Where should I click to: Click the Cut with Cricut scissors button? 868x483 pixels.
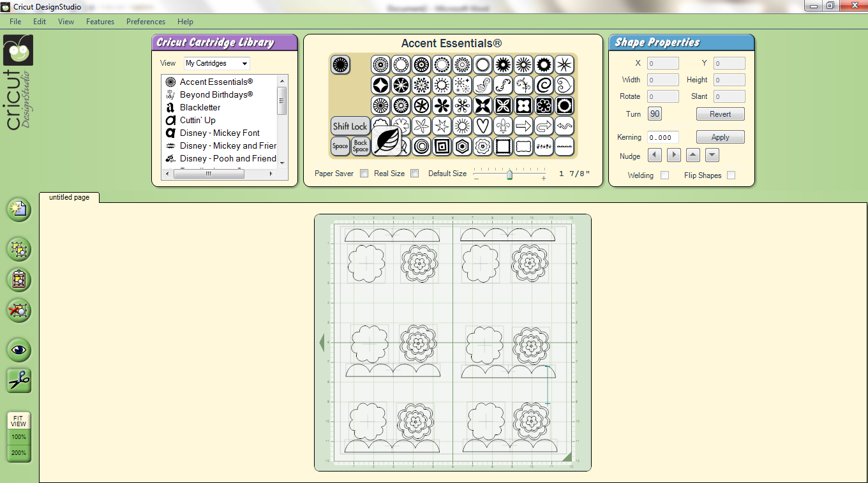tap(19, 380)
